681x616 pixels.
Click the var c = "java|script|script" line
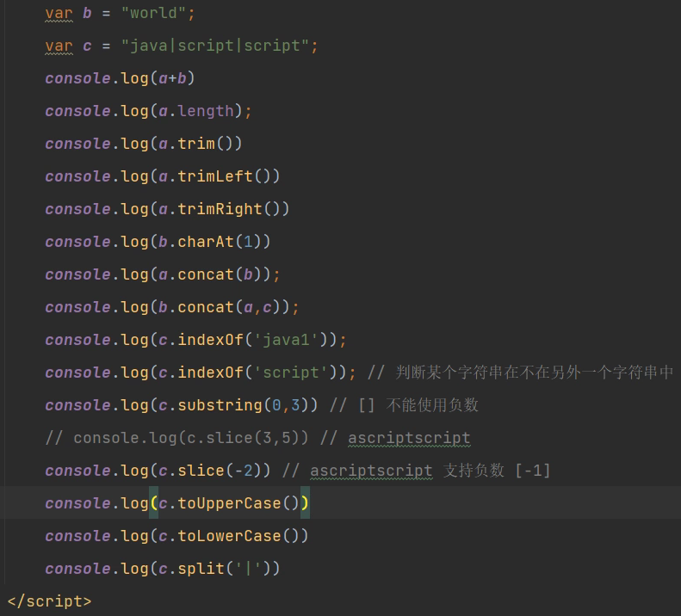pyautogui.click(x=182, y=46)
